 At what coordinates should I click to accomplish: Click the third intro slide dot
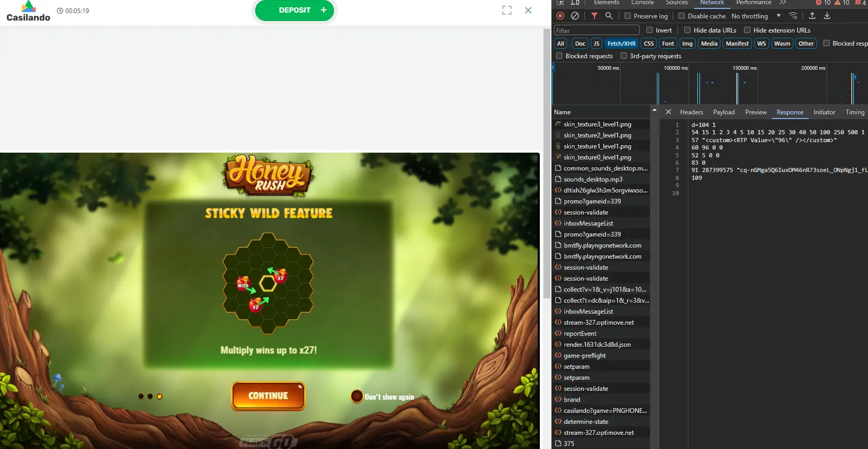(160, 396)
